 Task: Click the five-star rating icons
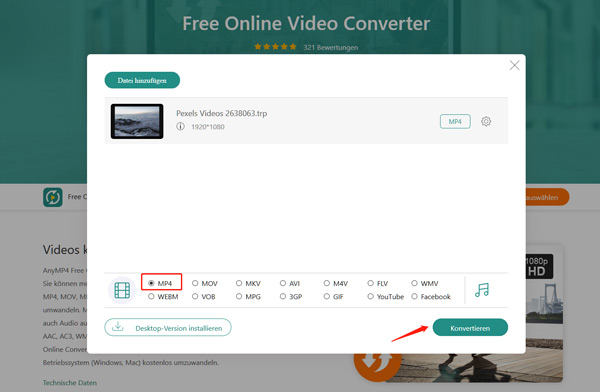tap(276, 47)
